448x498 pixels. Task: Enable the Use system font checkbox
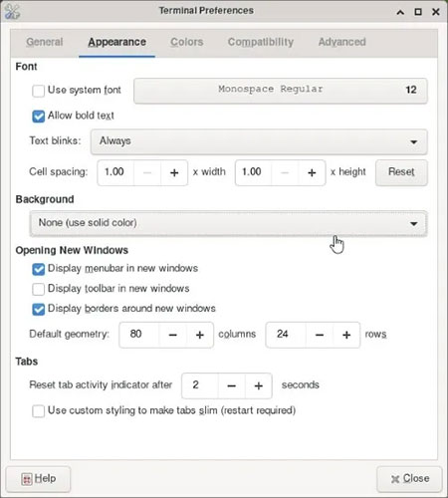[x=38, y=91]
